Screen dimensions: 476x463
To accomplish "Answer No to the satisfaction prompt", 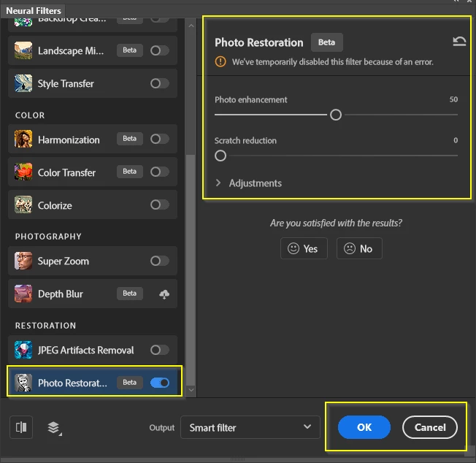I will [359, 248].
